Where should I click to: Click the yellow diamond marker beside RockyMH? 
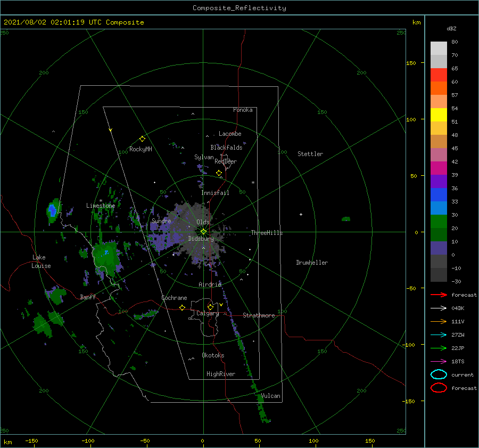142,139
